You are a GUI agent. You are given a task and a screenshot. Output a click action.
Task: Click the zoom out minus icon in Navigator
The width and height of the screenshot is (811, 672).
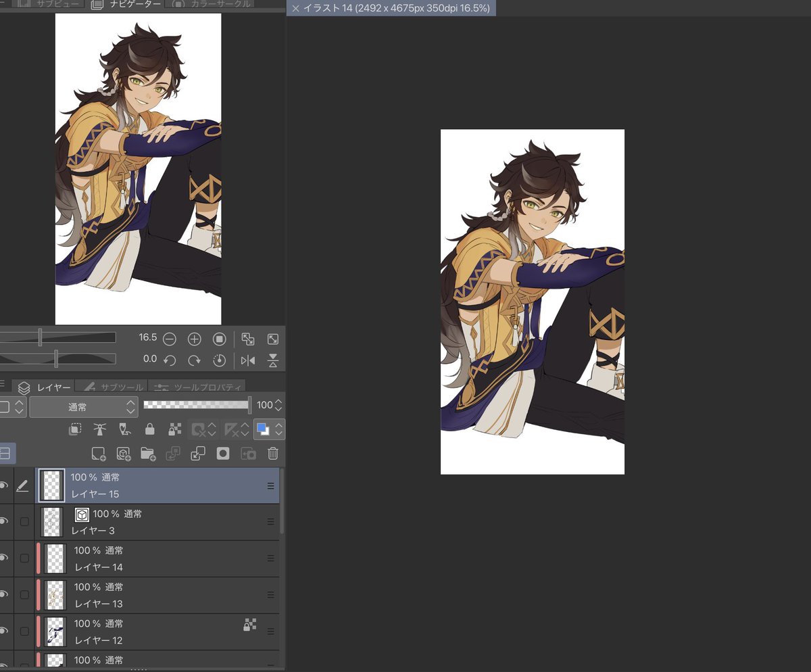(170, 339)
